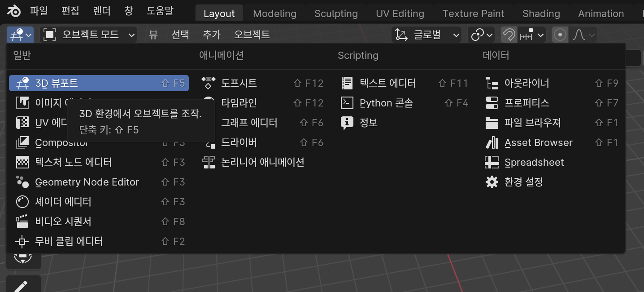The height and width of the screenshot is (292, 644).
Task: Select 드라이버 editor entry
Action: tap(263, 142)
